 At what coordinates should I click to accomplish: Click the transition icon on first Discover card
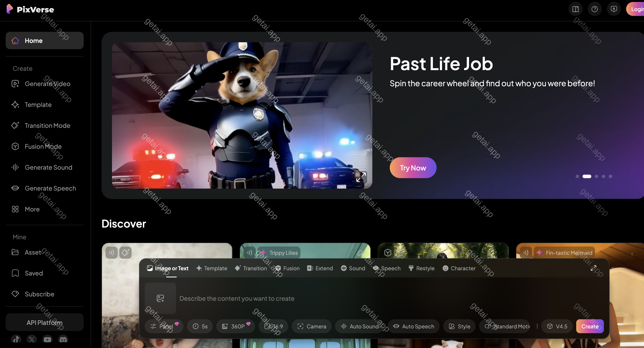(x=125, y=253)
